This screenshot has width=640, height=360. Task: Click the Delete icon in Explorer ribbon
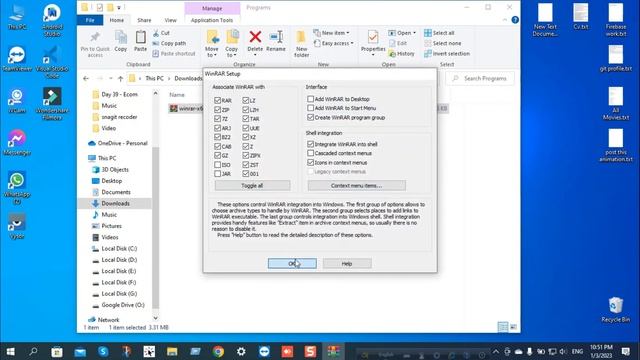255,37
